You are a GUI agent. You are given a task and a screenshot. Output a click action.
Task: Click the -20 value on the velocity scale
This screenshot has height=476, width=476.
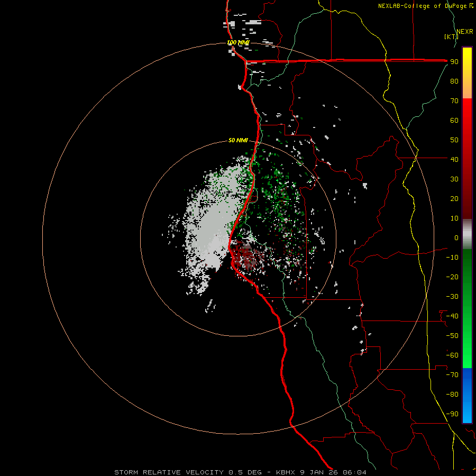point(452,277)
